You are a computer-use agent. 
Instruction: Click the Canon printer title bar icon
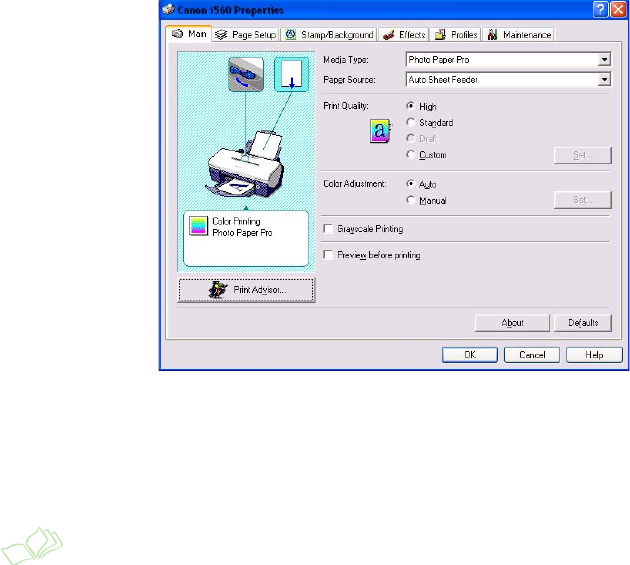click(x=169, y=10)
